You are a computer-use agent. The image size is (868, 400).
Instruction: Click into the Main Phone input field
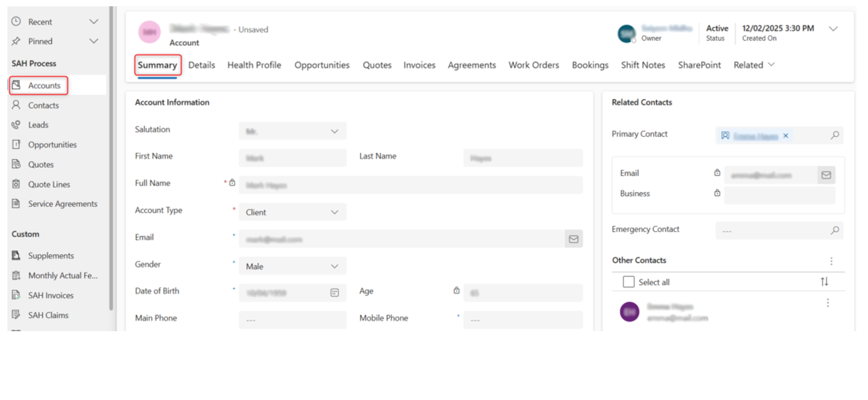(292, 319)
